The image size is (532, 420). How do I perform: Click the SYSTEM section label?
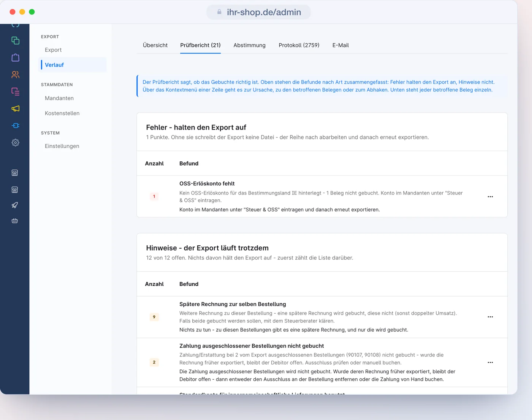(50, 133)
